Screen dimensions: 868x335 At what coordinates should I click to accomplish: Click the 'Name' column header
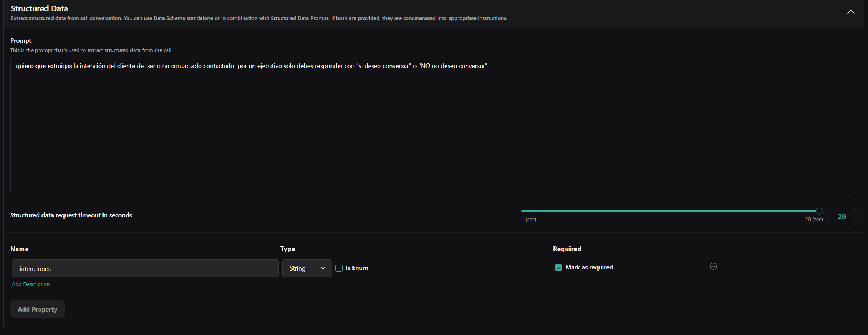pos(19,249)
